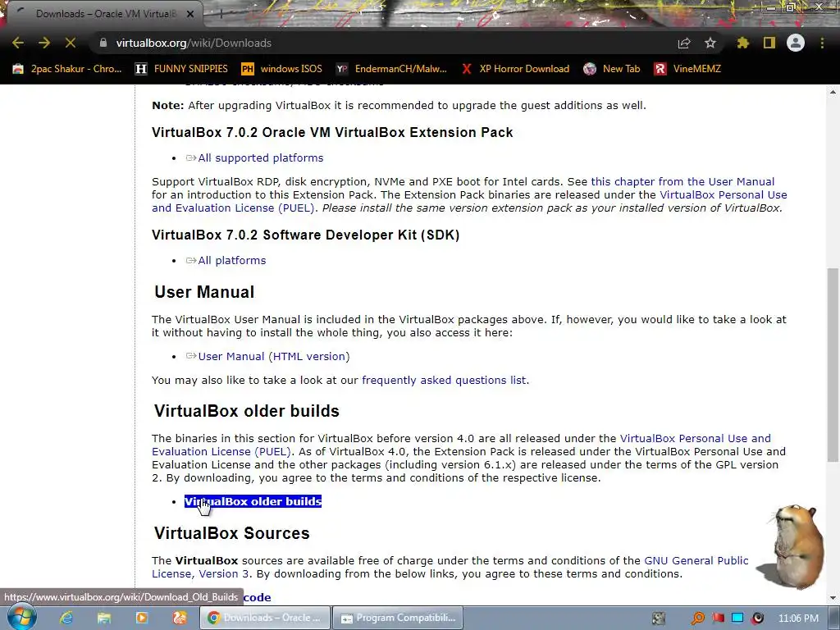Open Windows Media Player from the taskbar
Image resolution: width=840 pixels, height=630 pixels.
point(141,618)
